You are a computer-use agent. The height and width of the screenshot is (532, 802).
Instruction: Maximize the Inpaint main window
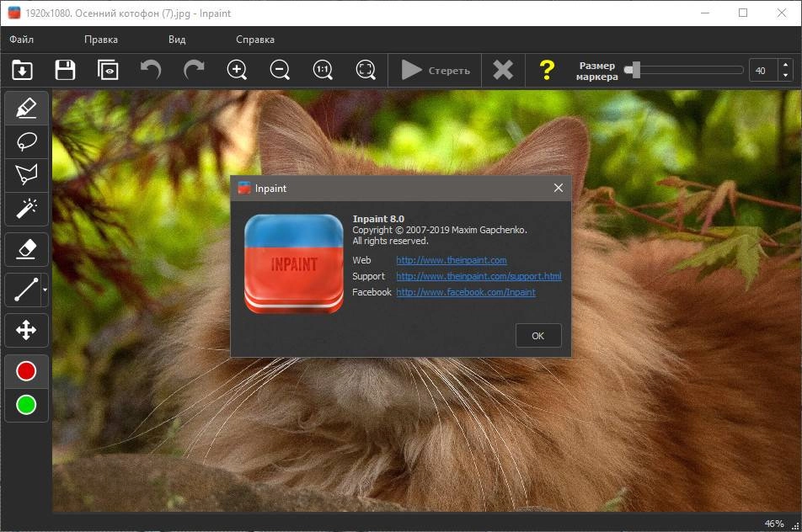click(743, 13)
